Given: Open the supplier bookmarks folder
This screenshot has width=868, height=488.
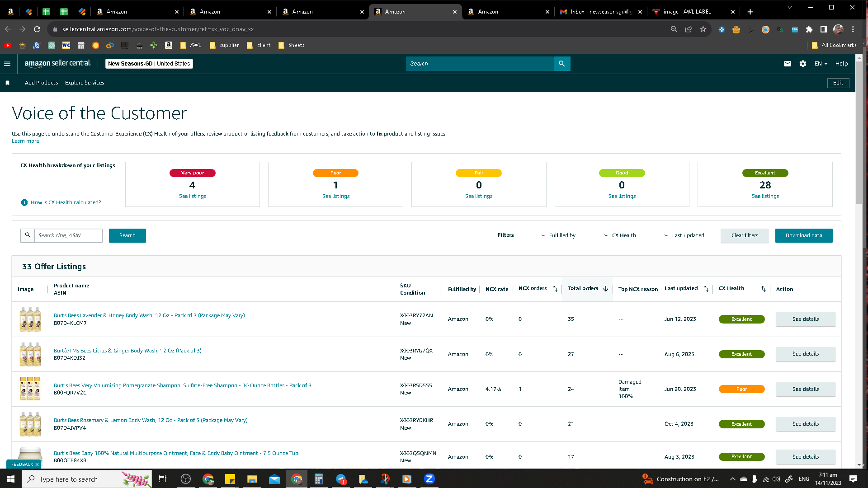Looking at the screenshot, I should (224, 45).
